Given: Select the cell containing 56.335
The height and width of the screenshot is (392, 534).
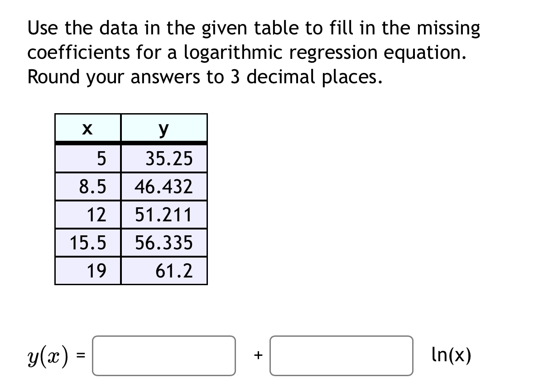Looking at the screenshot, I should point(164,243).
